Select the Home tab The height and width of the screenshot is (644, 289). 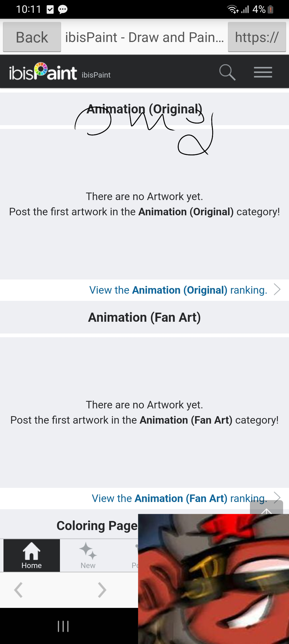(32, 555)
